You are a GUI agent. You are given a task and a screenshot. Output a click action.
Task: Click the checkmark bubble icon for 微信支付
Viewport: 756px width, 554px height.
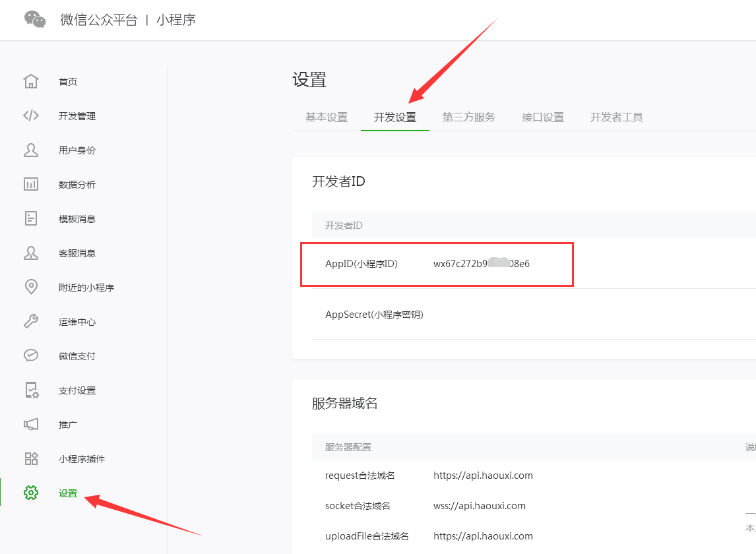tap(31, 355)
